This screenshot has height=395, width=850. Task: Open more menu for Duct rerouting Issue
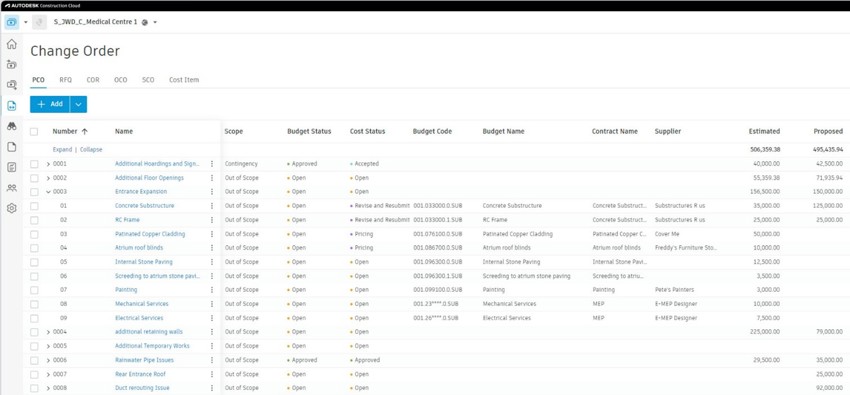tap(212, 388)
